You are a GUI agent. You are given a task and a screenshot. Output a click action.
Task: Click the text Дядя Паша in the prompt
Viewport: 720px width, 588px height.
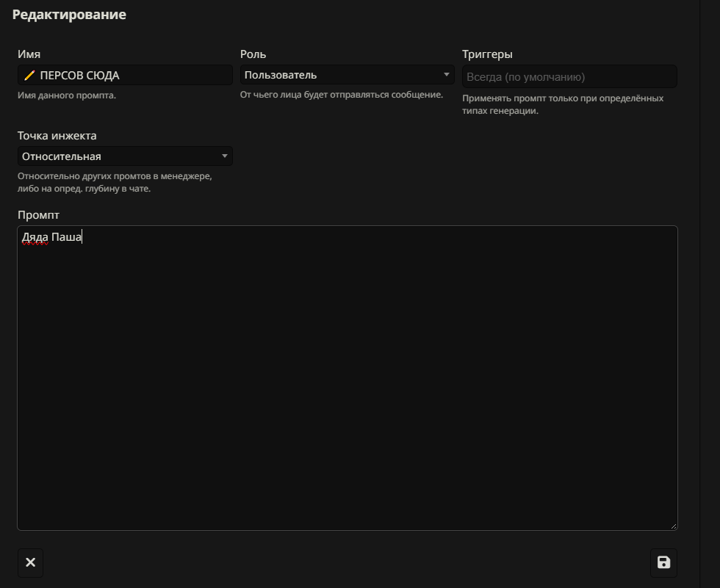pos(51,237)
